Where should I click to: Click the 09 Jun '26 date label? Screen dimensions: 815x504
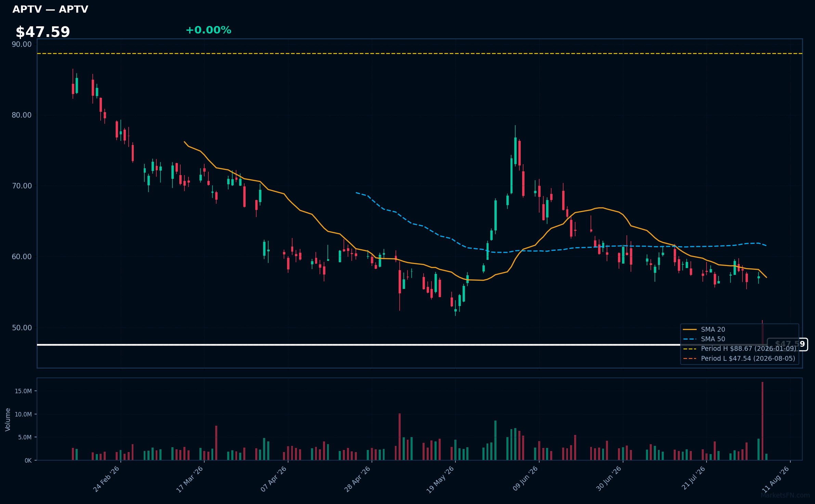525,479
